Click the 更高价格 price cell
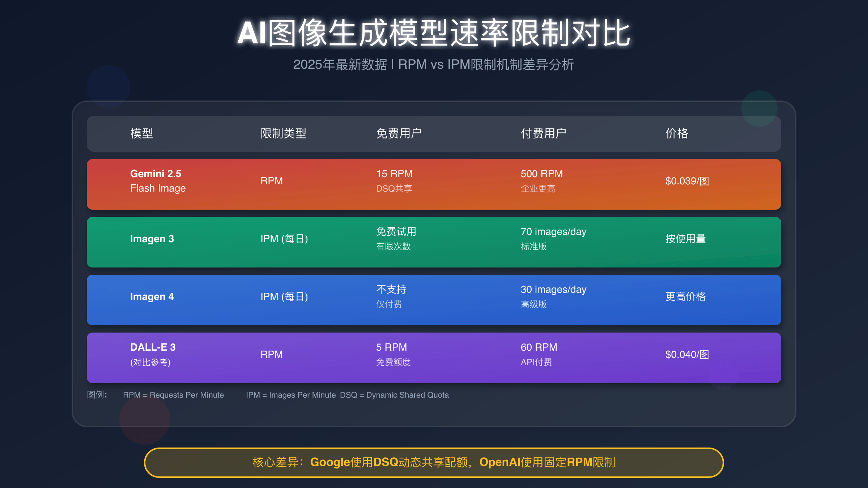 tap(686, 296)
